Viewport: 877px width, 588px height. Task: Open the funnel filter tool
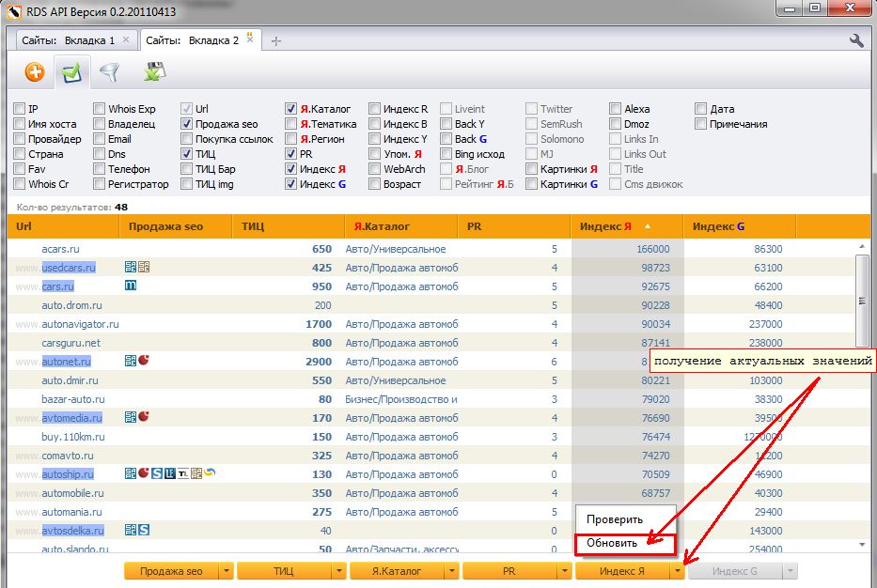[x=110, y=71]
